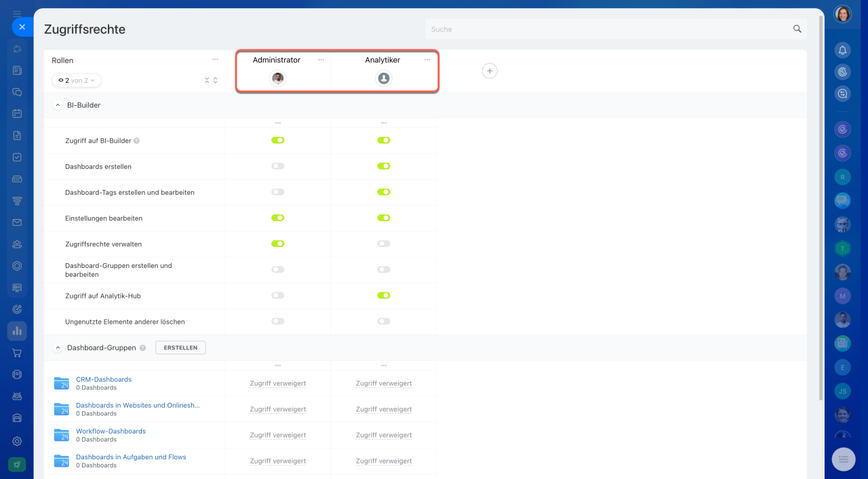
Task: Collapse the Dashboard-Gruppen section
Action: [58, 347]
